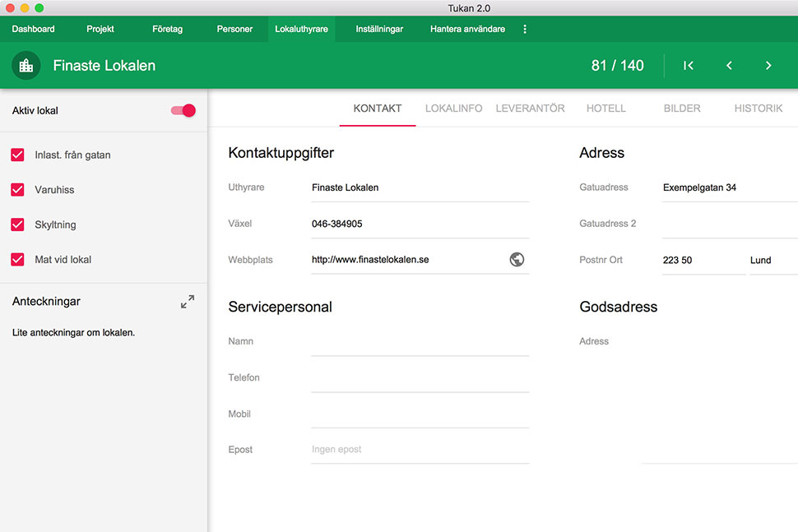Open the BILDER tab
798x532 pixels.
pos(682,109)
